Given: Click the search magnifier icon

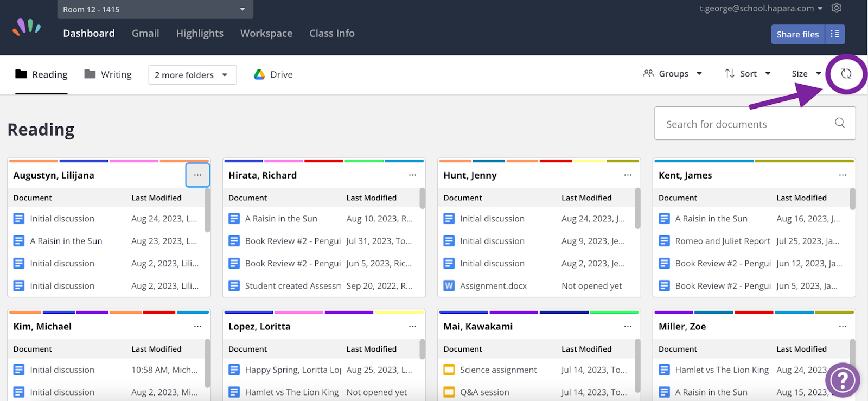Looking at the screenshot, I should [x=840, y=123].
